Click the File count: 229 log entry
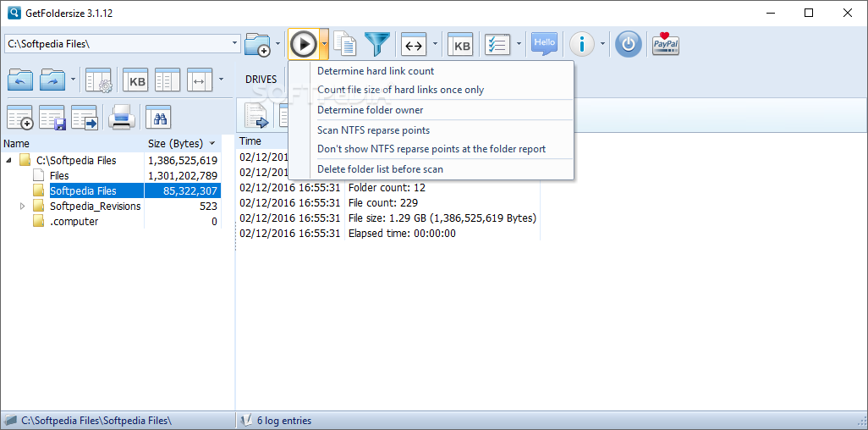Image resolution: width=868 pixels, height=430 pixels. pyautogui.click(x=383, y=203)
